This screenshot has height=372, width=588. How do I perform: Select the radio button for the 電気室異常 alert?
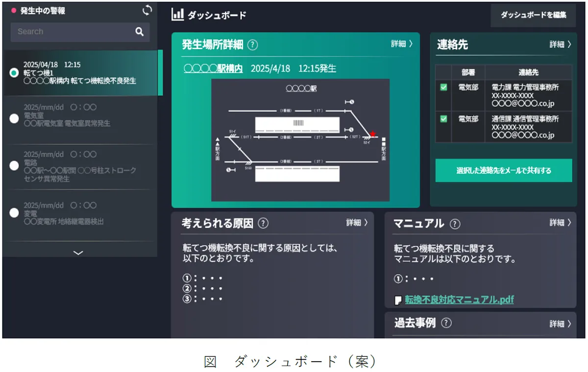tap(14, 118)
